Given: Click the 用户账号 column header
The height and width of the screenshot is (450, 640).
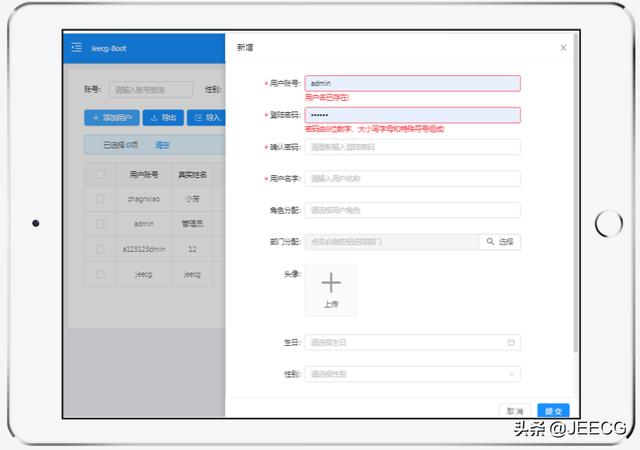Looking at the screenshot, I should (x=144, y=175).
